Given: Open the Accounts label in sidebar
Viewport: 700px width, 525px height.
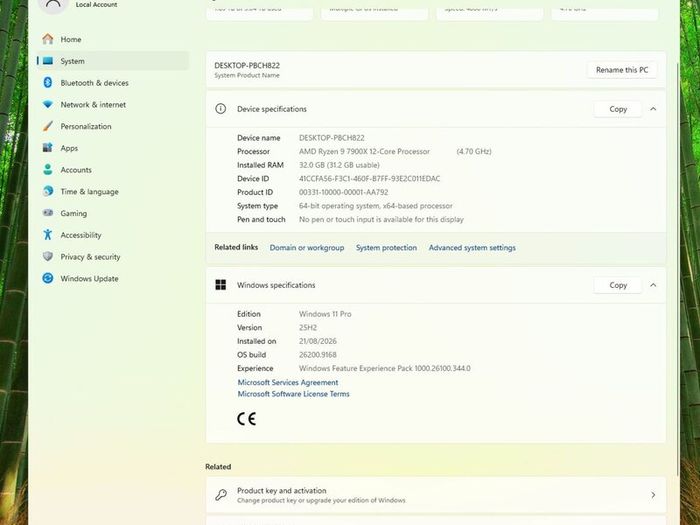Looking at the screenshot, I should (76, 170).
